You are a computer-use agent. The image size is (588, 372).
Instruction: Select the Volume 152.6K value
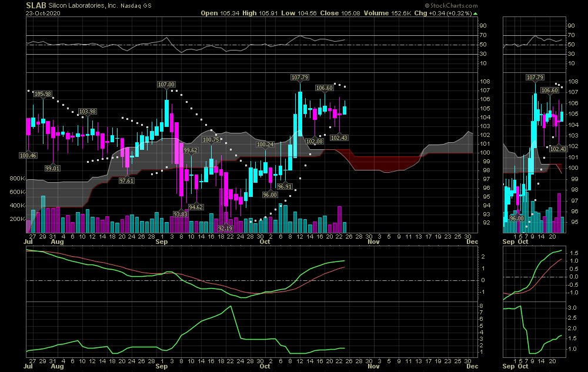(x=387, y=13)
